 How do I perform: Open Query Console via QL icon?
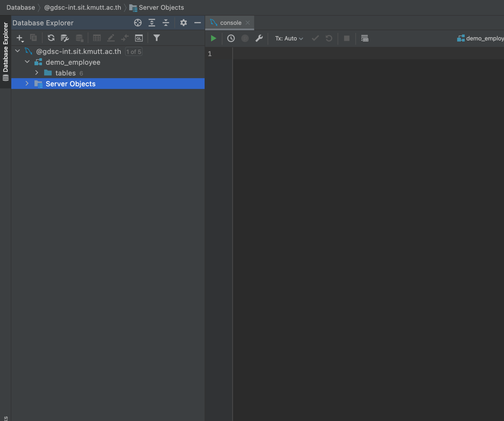click(139, 38)
